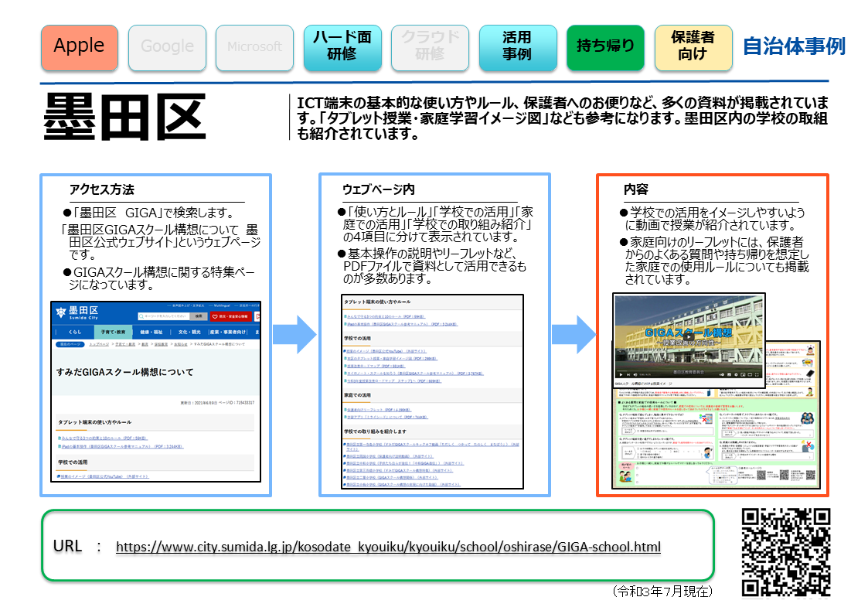Click the 墨田区 Sumida City logo in the screenshot
Image resolution: width=868 pixels, height=614 pixels.
pyautogui.click(x=77, y=313)
